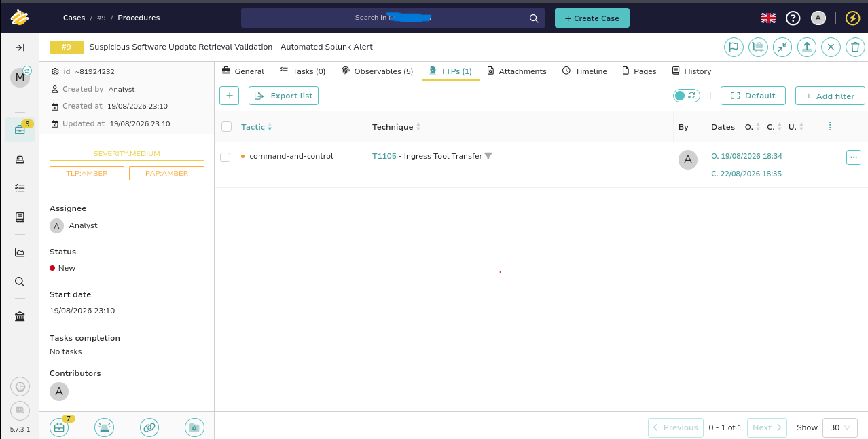This screenshot has height=439, width=868.
Task: Expand the left sidebar with arrow icon
Action: coord(20,47)
